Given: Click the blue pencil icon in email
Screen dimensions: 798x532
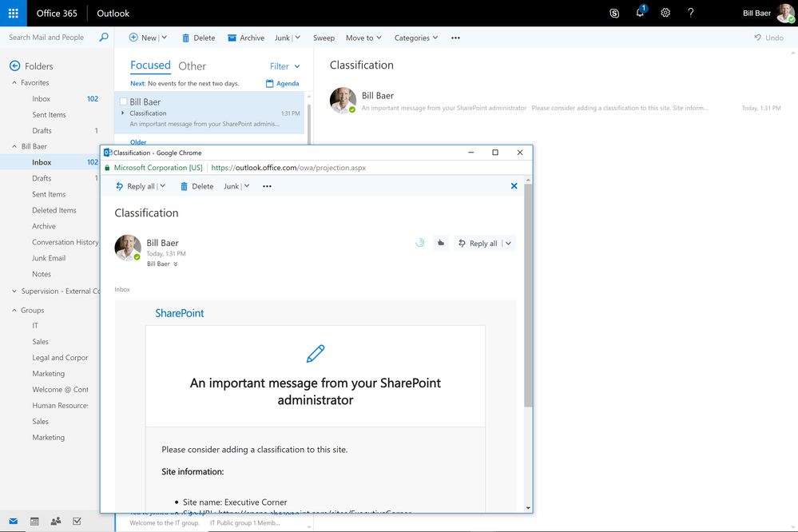Looking at the screenshot, I should [316, 353].
